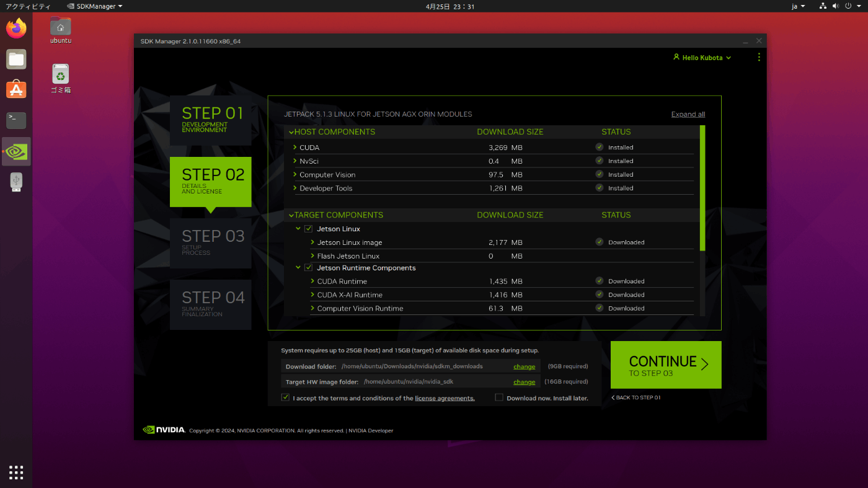This screenshot has height=488, width=868.
Task: Click the NVIDIA SDK Manager dock icon
Action: (x=16, y=151)
